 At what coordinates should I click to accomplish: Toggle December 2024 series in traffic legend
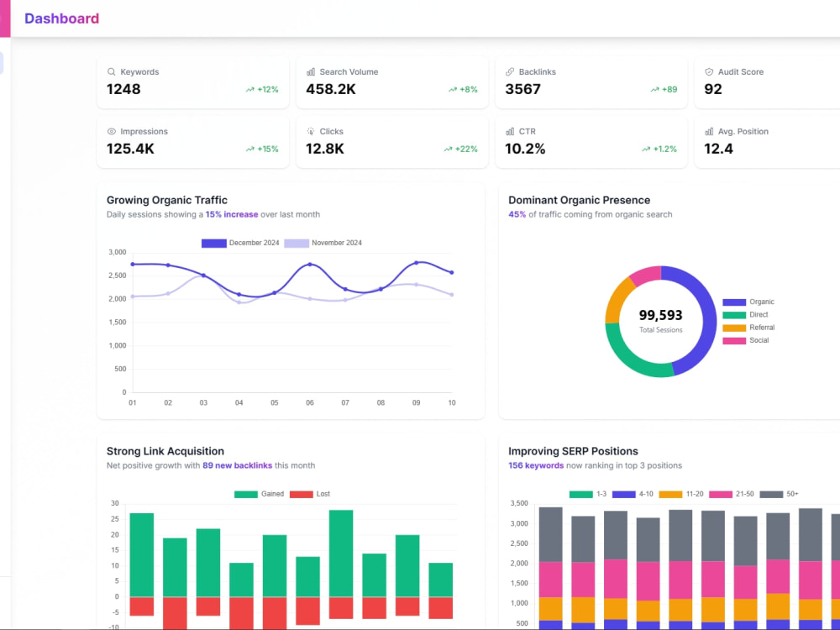(x=240, y=243)
